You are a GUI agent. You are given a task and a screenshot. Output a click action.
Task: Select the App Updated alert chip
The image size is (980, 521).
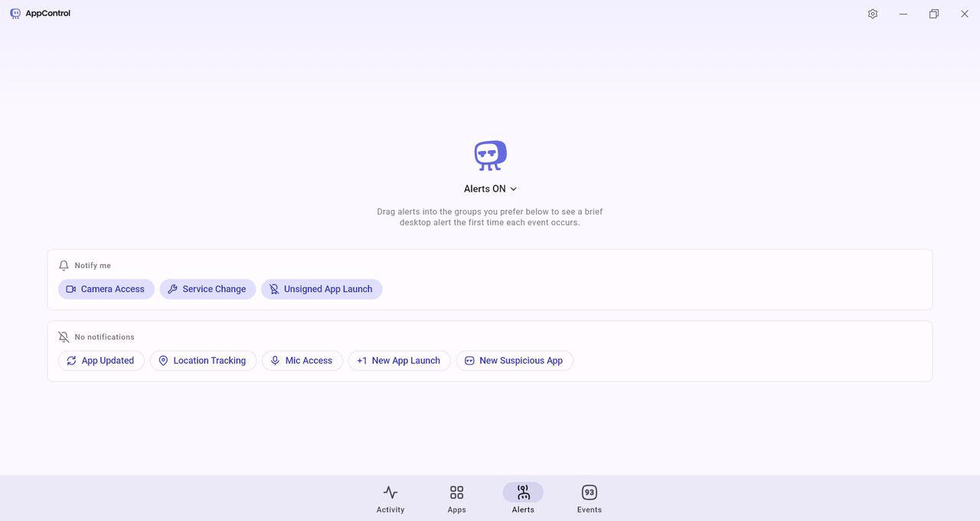(101, 361)
